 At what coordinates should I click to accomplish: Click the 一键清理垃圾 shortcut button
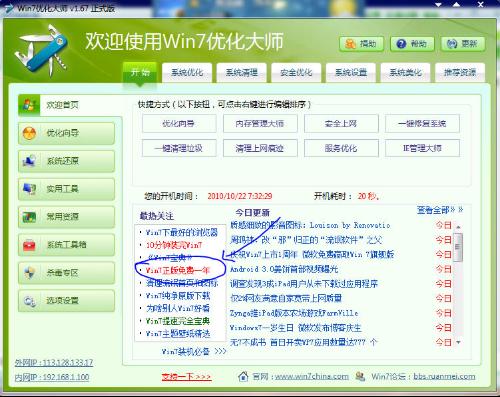[x=179, y=148]
